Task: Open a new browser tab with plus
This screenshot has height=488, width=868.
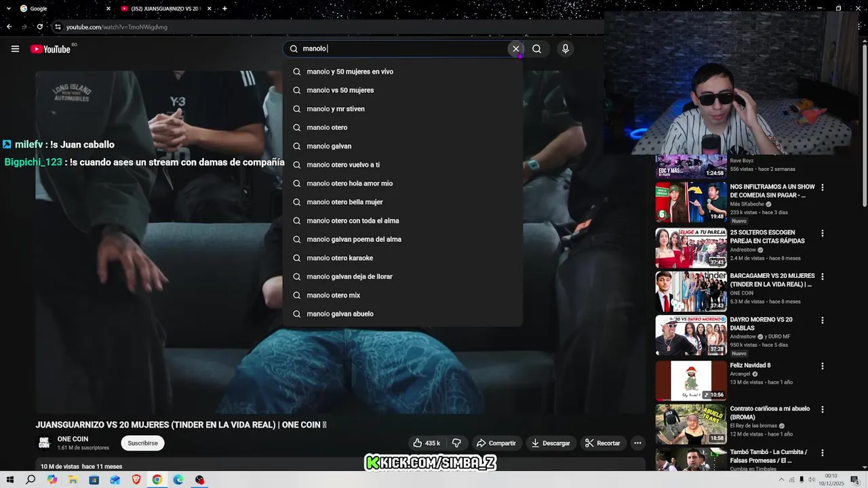Action: click(224, 8)
